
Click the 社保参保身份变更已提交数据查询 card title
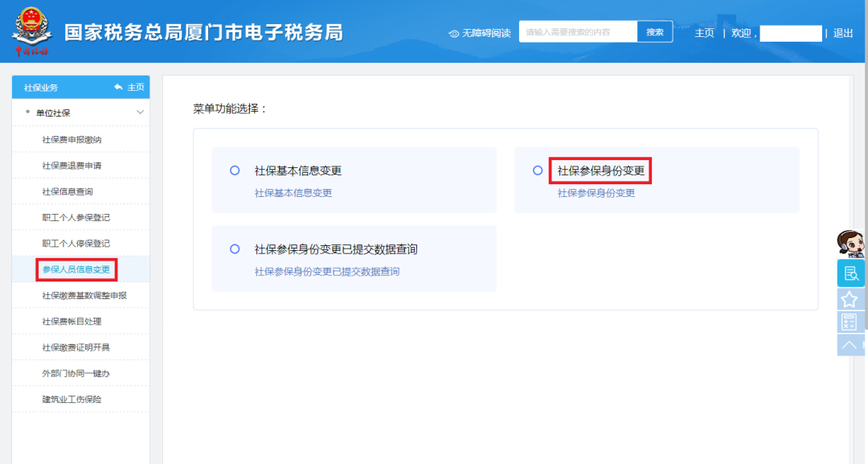(x=336, y=249)
